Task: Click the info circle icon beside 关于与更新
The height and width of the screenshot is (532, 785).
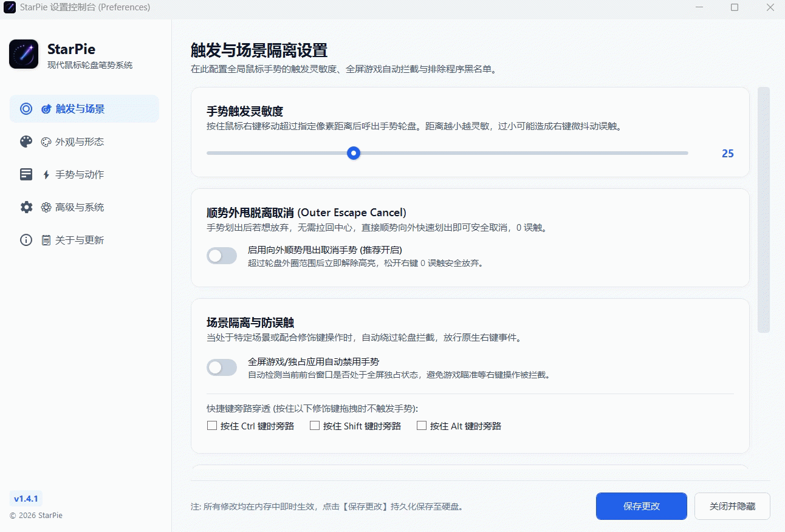Action: [x=26, y=240]
